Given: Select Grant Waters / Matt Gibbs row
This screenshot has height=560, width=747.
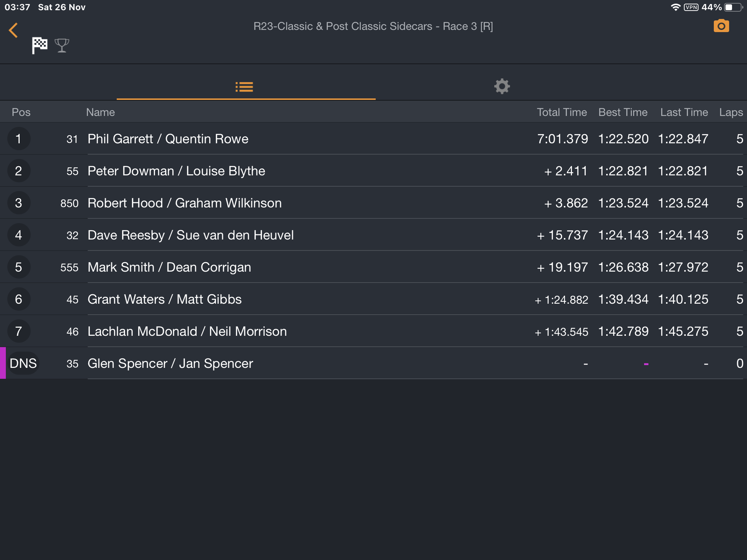Looking at the screenshot, I should click(373, 299).
